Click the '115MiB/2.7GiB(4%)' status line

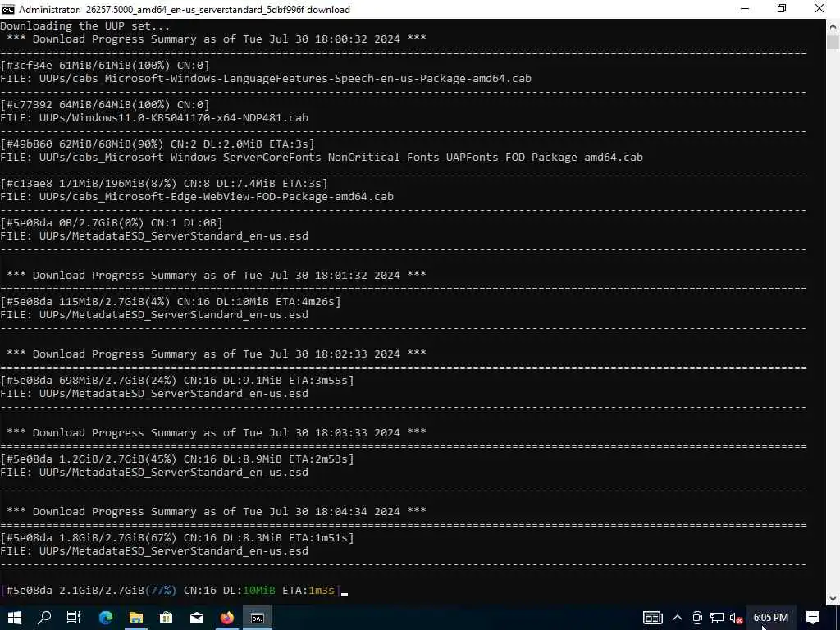tap(171, 302)
